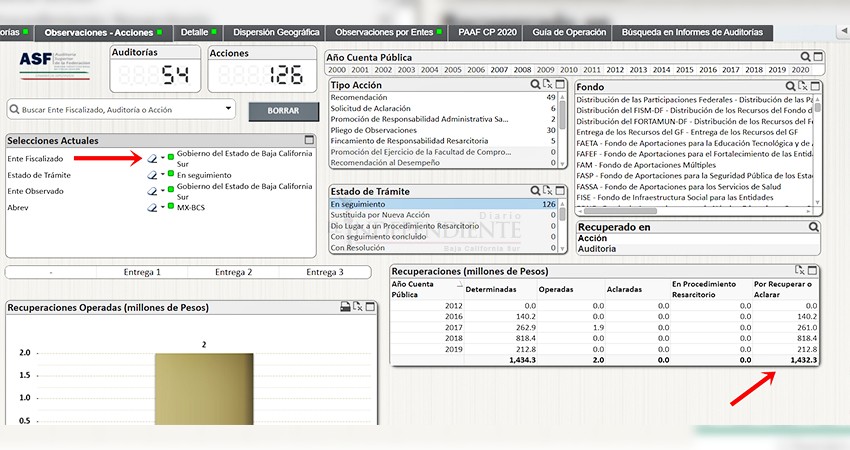Clear the Ente Fiscalizado selection with eraser
This screenshot has width=850, height=450.
[x=151, y=158]
